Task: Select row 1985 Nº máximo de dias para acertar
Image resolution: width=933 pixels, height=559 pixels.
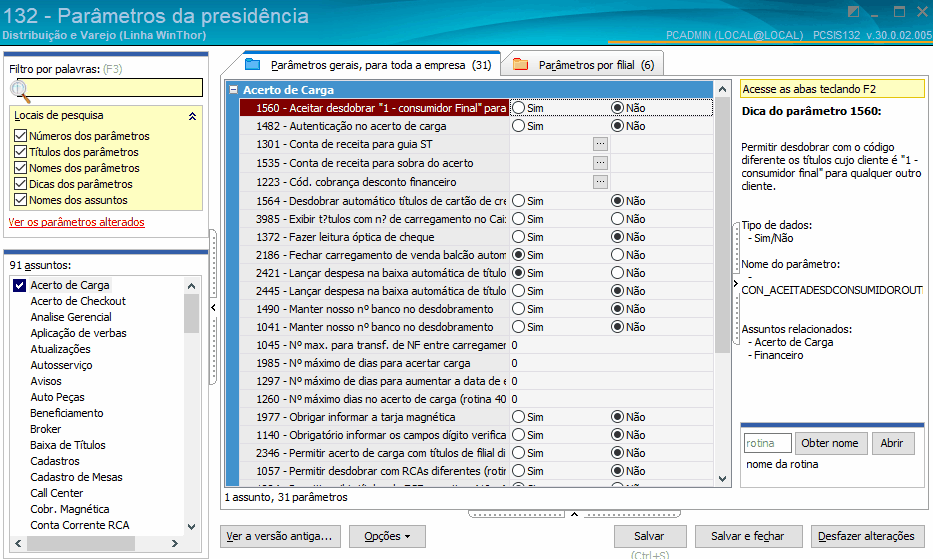Action: point(476,363)
